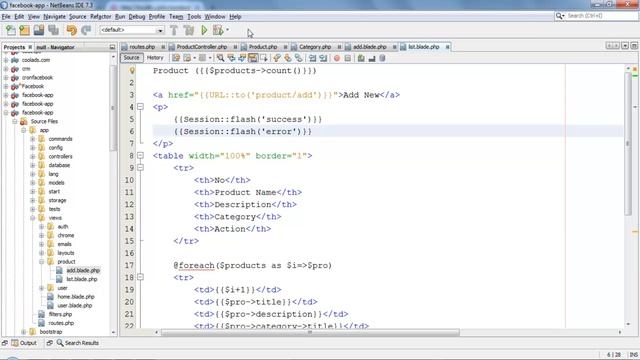Click the Debug Project icon
640x360 pixels.
(x=218, y=30)
